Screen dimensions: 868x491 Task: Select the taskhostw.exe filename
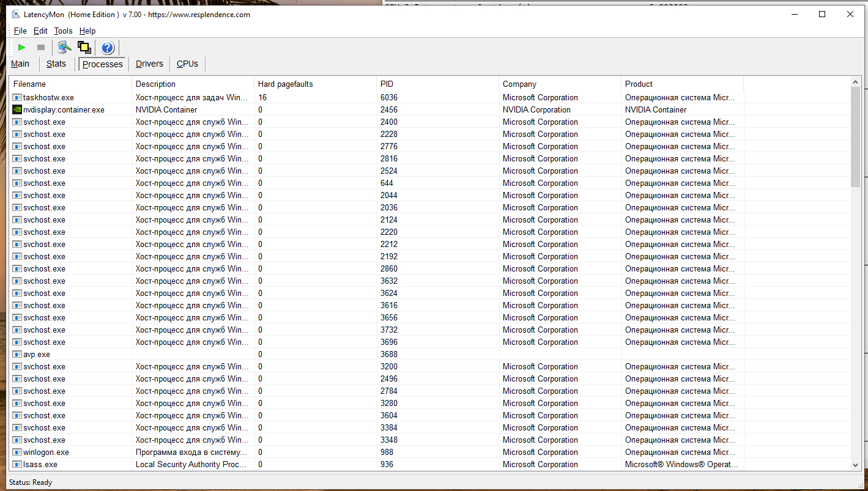(x=48, y=97)
